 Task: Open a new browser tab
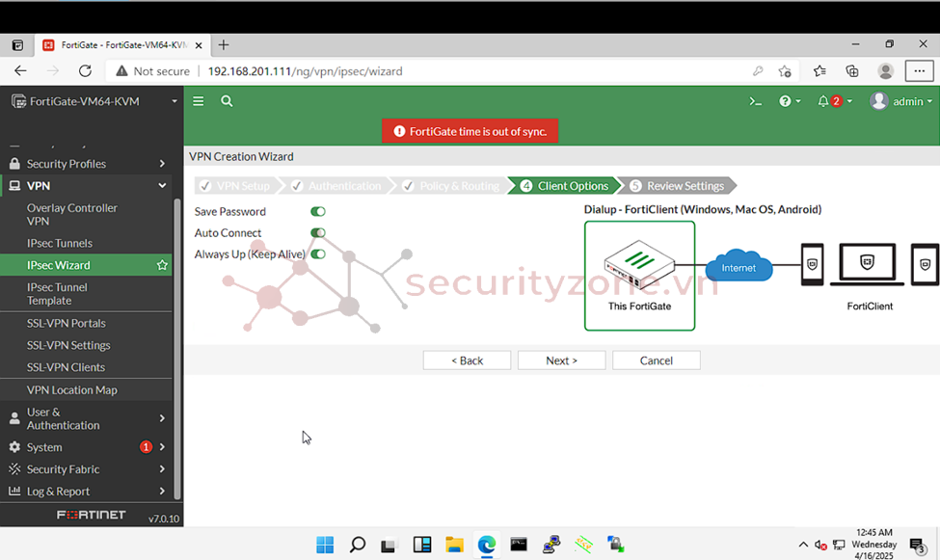pos(224,45)
